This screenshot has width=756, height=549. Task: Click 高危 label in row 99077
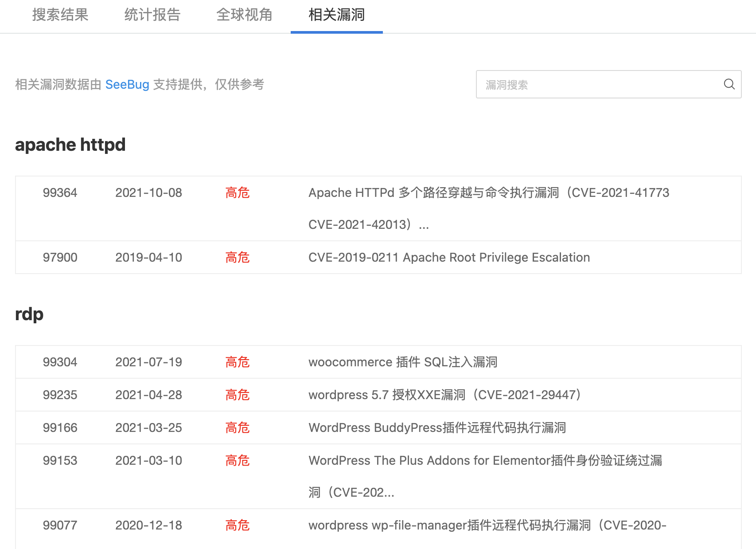[x=238, y=525]
